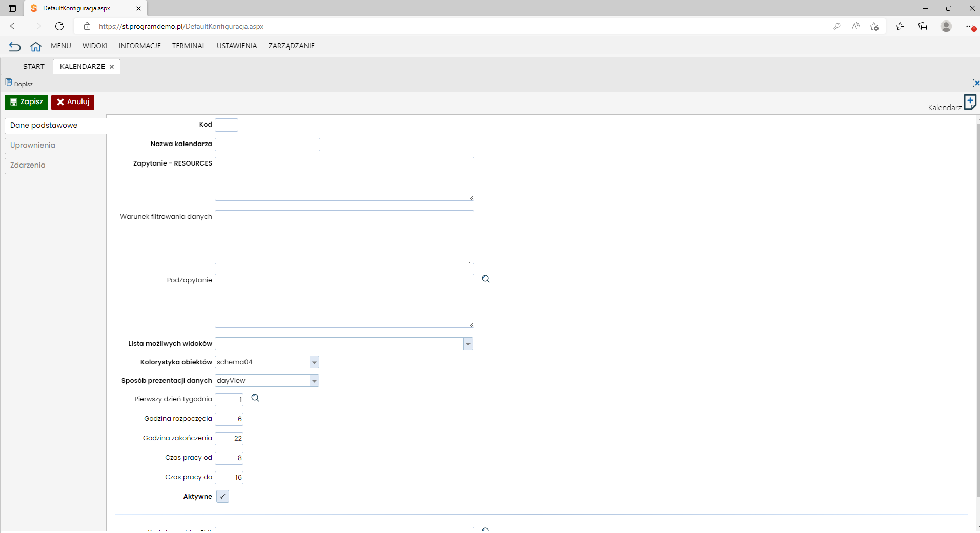Toggle the Aktywne checkbox
The height and width of the screenshot is (533, 980).
coord(222,497)
